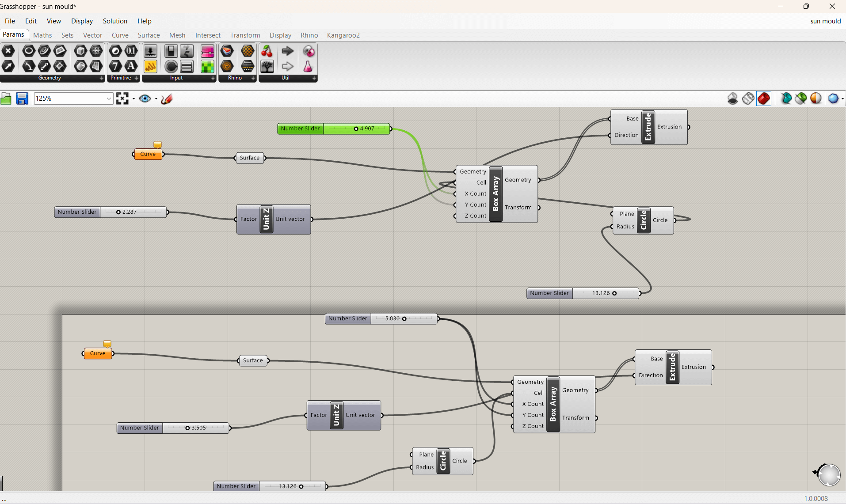Switch to wireframe preview mode
The width and height of the screenshot is (846, 504).
[x=748, y=99]
